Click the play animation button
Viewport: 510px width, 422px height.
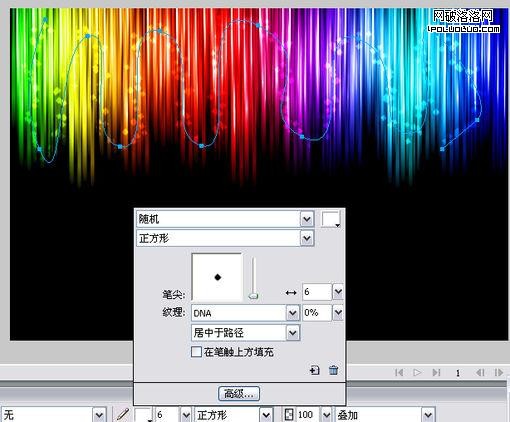[417, 372]
